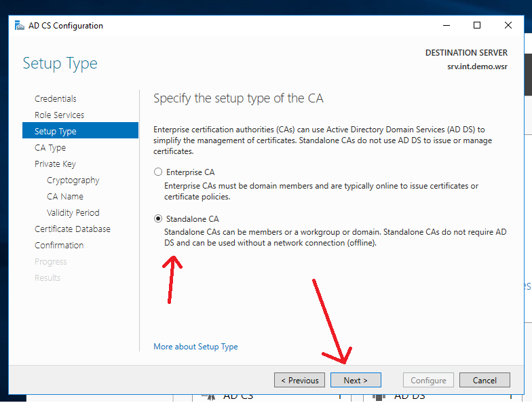Jump to the CA Name step
Image resolution: width=532 pixels, height=403 pixels.
(x=65, y=197)
